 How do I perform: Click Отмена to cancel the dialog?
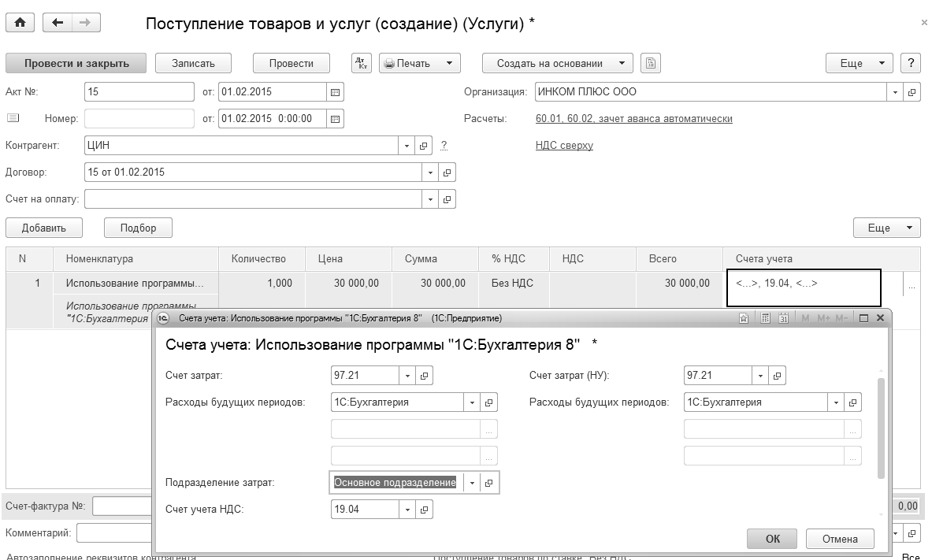[x=840, y=540]
